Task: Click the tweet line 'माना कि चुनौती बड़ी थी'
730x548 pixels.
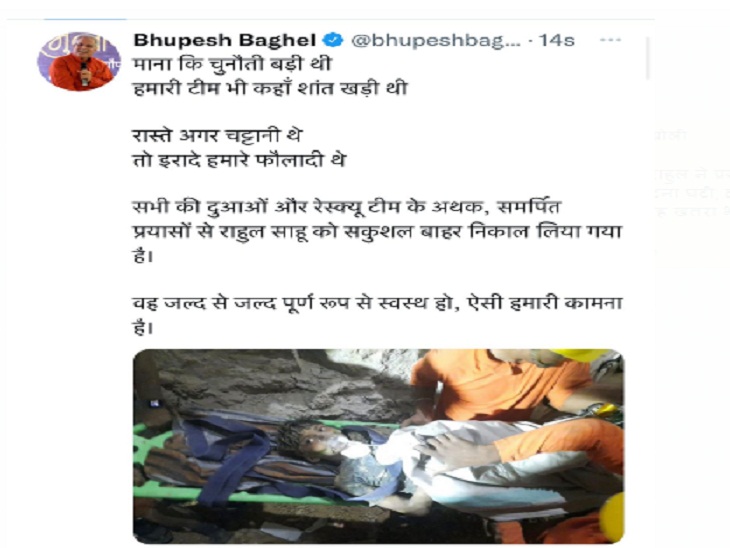Action: (232, 64)
